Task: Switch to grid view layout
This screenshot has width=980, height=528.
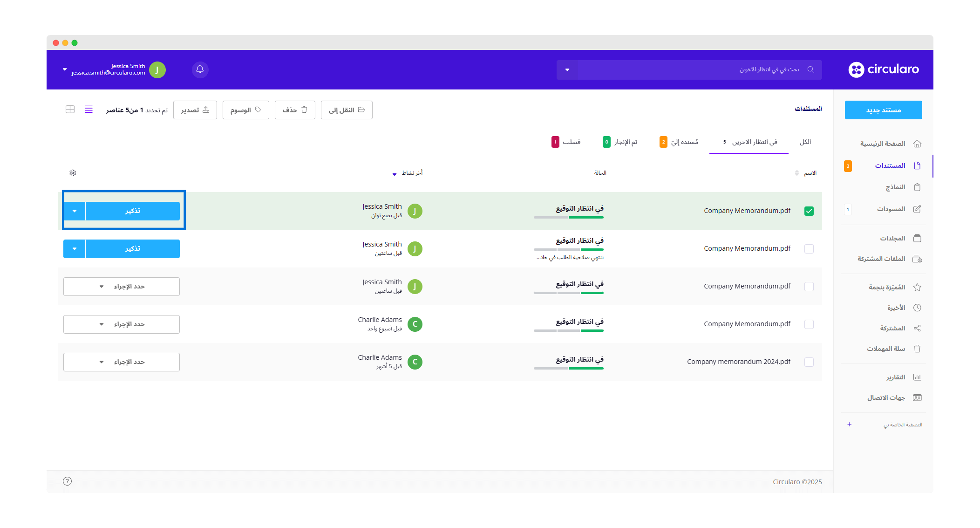Action: click(x=70, y=110)
